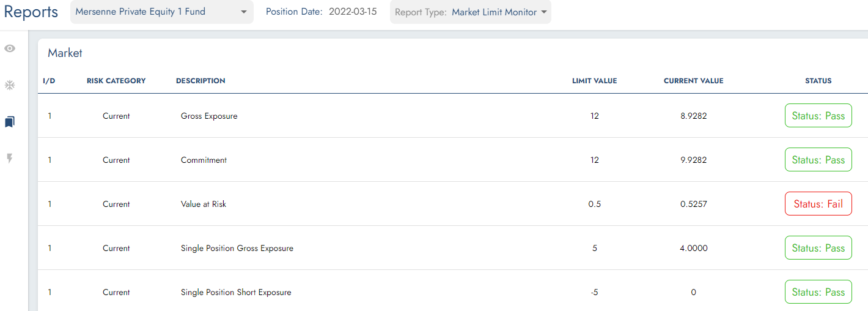Viewport: 868px width, 311px height.
Task: Click limit value -5
Action: tap(595, 292)
